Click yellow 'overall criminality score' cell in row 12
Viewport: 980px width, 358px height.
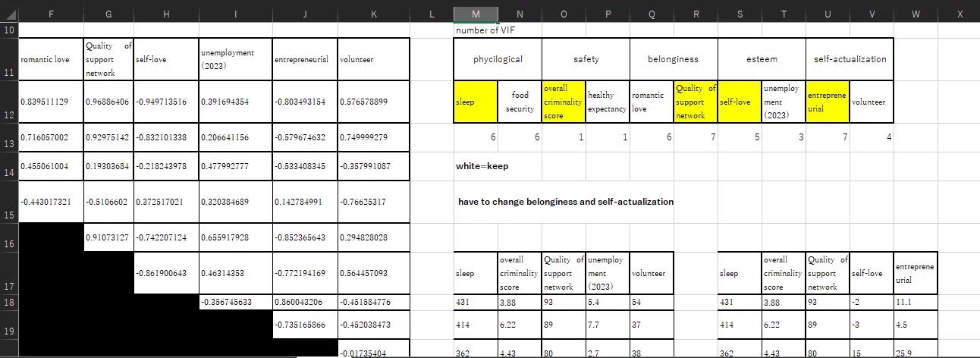tap(564, 102)
